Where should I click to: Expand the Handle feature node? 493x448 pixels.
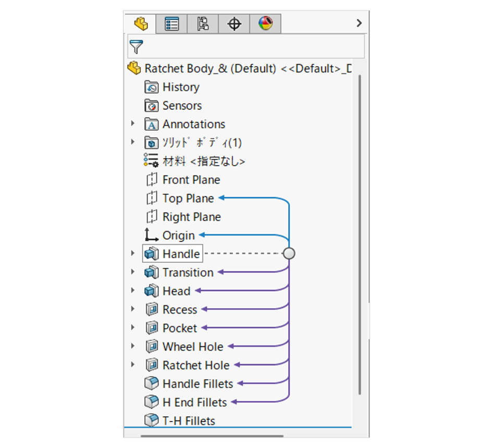(x=132, y=254)
